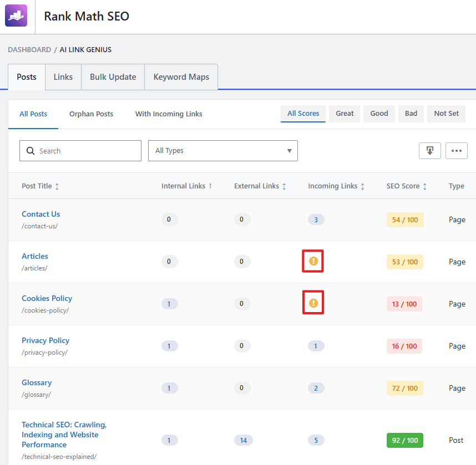476x465 pixels.
Task: Click the 53 / 100 SEO score badge
Action: click(x=405, y=262)
